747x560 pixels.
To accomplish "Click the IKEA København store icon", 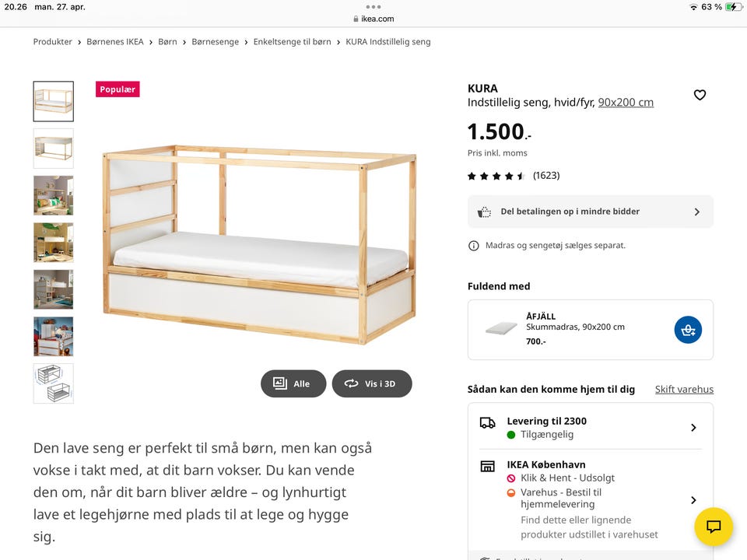I will tap(488, 467).
